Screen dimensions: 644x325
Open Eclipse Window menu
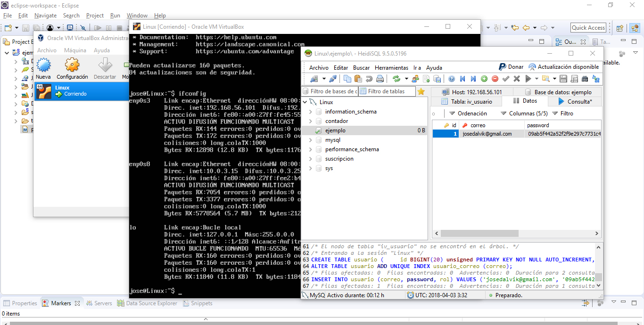(137, 16)
